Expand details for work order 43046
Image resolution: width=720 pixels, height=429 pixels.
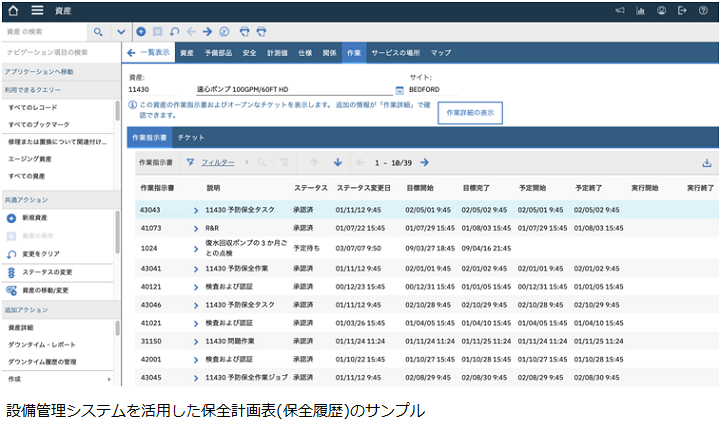[x=196, y=305]
